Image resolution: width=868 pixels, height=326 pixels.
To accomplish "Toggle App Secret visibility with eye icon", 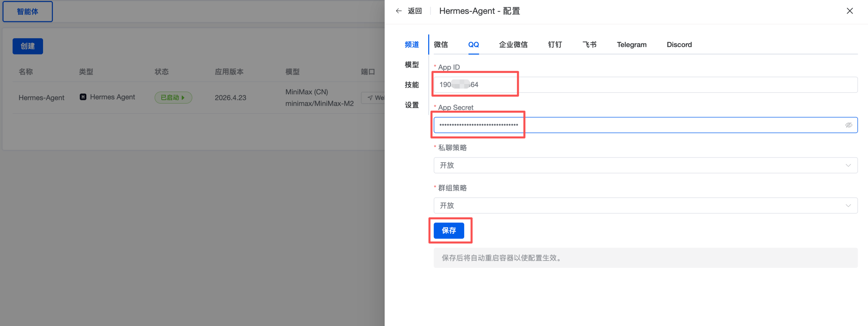I will tap(848, 125).
